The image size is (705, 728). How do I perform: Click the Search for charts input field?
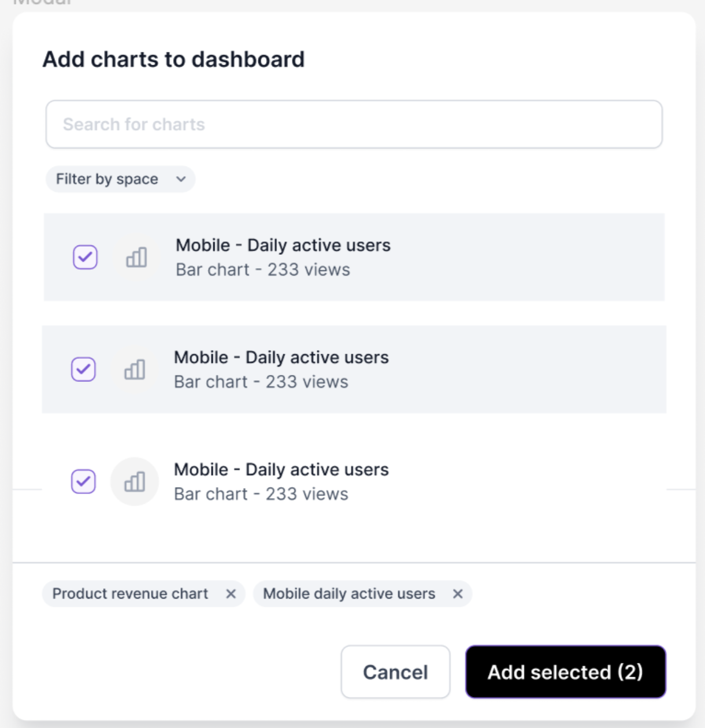(x=352, y=124)
